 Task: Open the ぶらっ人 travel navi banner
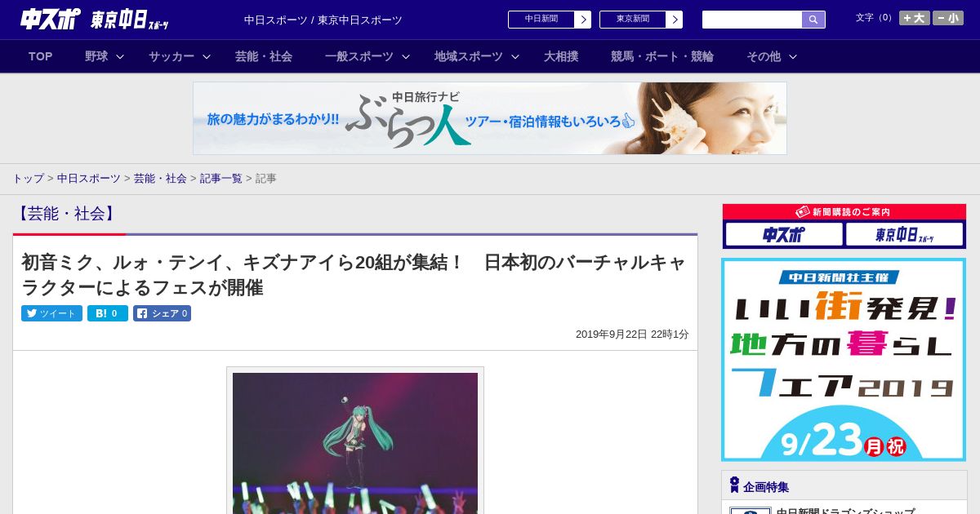coord(490,118)
